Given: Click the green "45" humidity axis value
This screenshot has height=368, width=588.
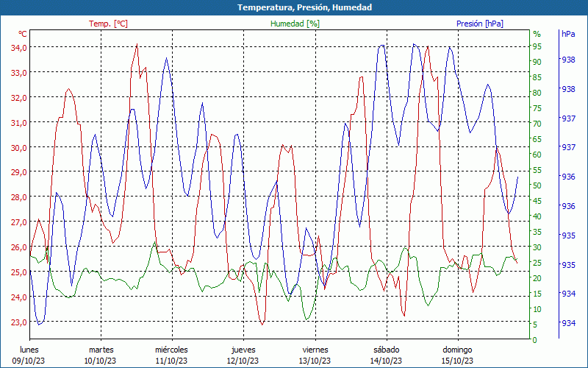Looking at the screenshot, I should pos(537,201).
